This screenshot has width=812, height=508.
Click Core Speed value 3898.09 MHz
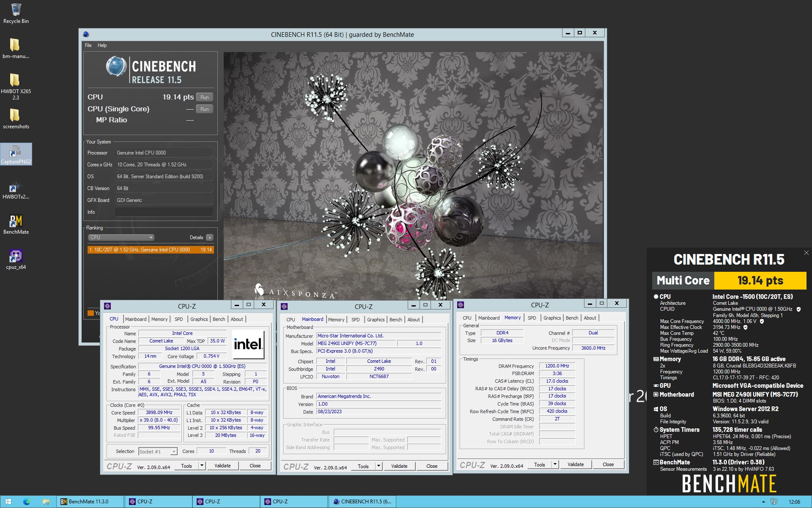159,412
